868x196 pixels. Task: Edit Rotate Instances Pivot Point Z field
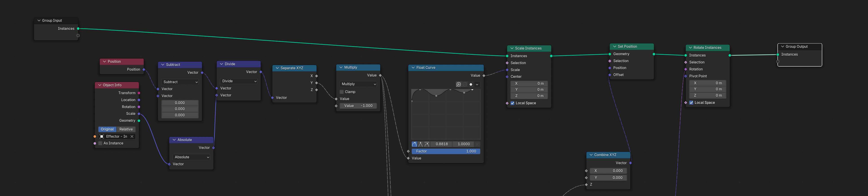tap(708, 96)
